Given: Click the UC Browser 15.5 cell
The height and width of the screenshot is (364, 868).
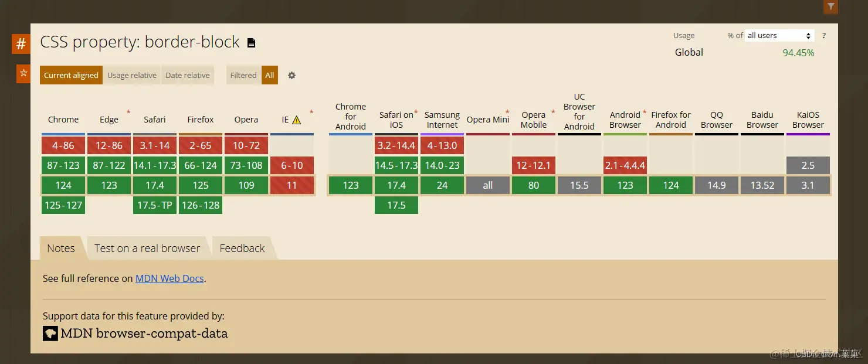Looking at the screenshot, I should 579,185.
